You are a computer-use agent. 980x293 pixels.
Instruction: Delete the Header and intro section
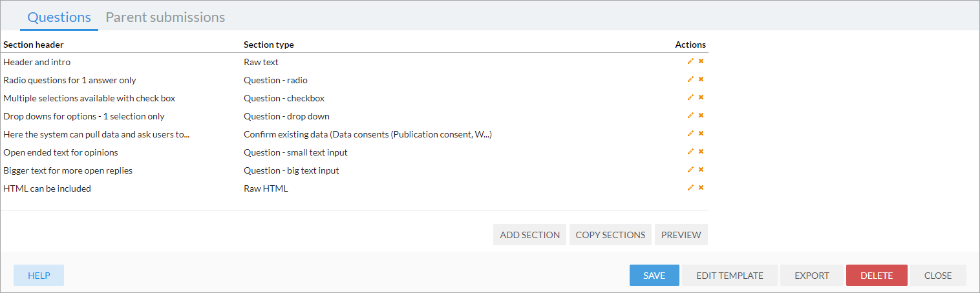[x=701, y=61]
